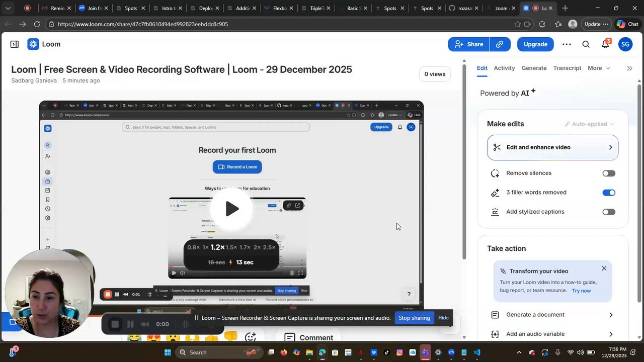This screenshot has width=644, height=362.
Task: Click the browser address bar URL
Action: (143, 24)
